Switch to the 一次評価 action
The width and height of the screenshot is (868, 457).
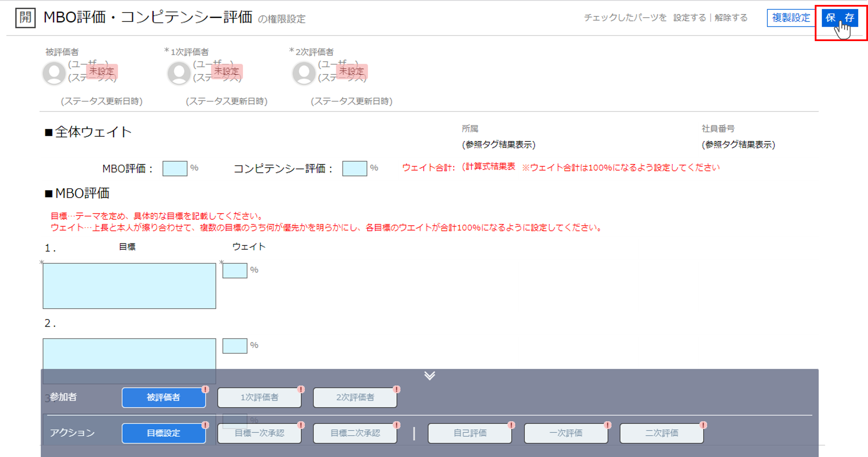[566, 433]
